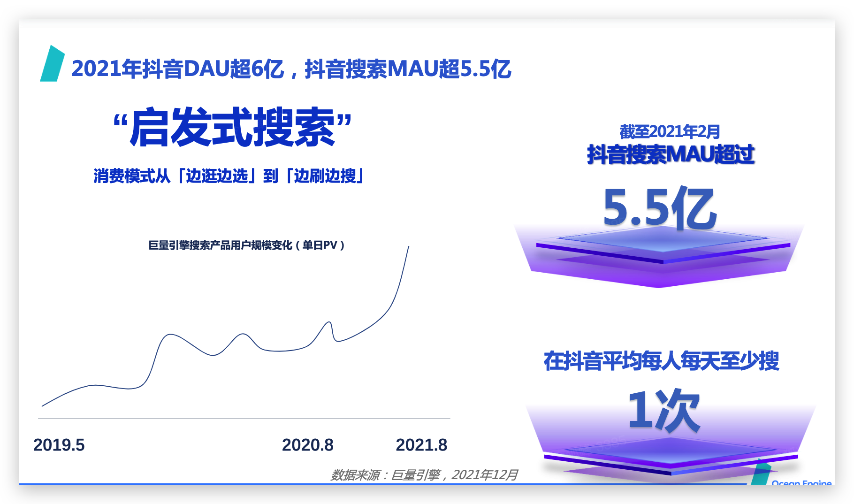Viewport: 854px width, 504px height.
Task: Click the chart axis label 2021.8
Action: coord(421,445)
